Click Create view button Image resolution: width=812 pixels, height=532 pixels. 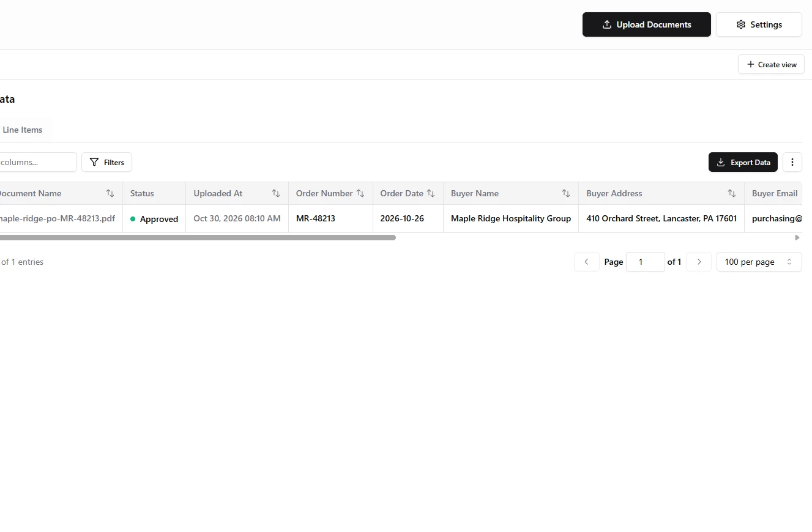(771, 64)
